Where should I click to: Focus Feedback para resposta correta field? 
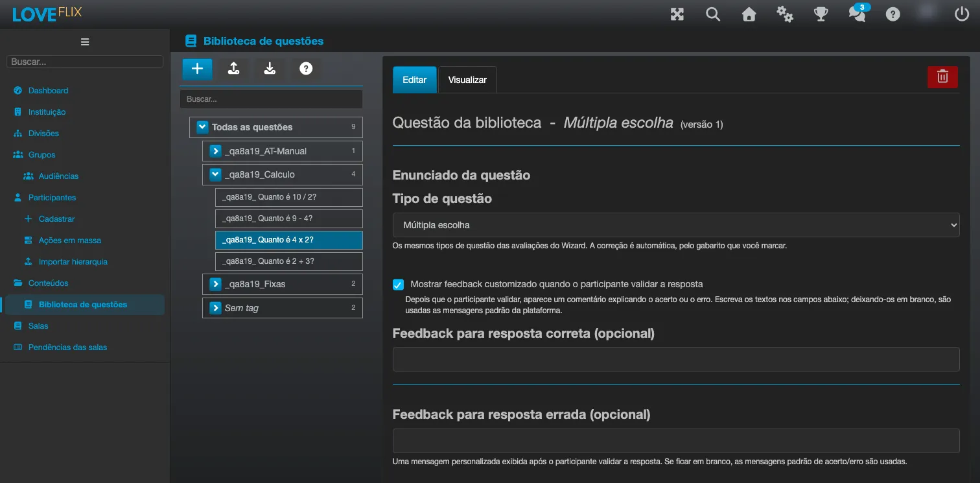click(676, 359)
